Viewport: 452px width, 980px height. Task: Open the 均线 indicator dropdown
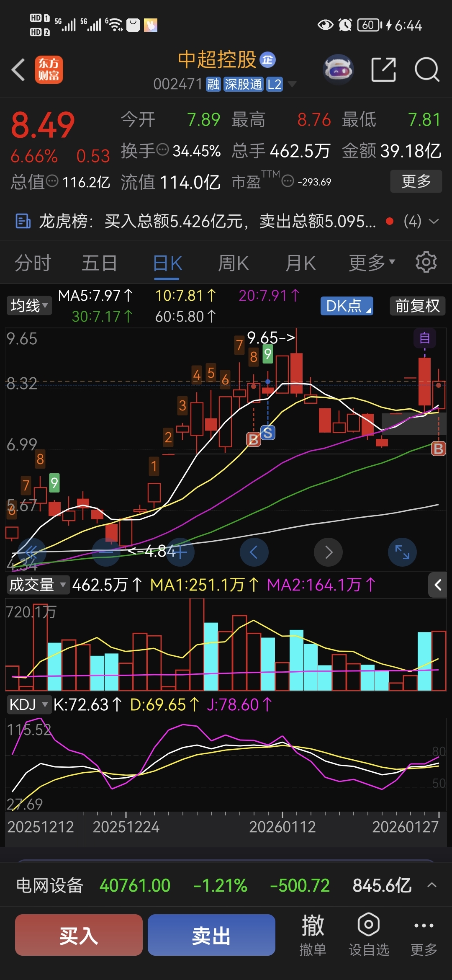(x=29, y=305)
